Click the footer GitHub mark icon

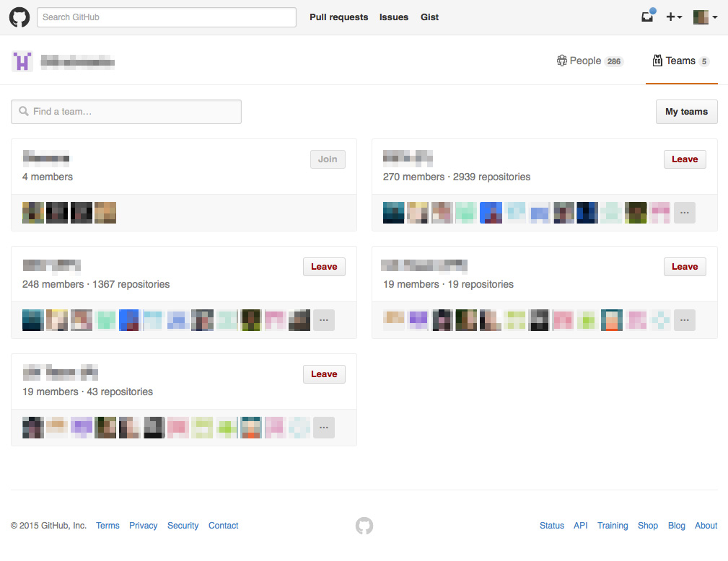pos(364,526)
